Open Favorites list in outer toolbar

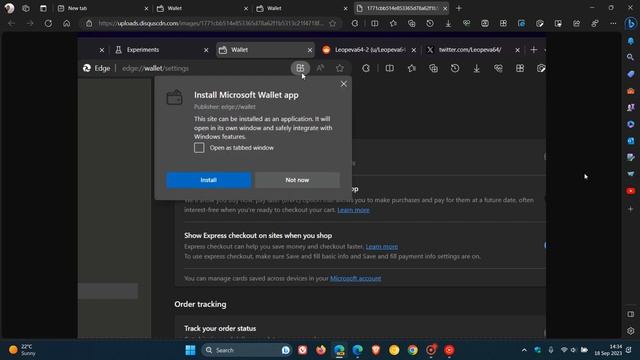[393, 23]
